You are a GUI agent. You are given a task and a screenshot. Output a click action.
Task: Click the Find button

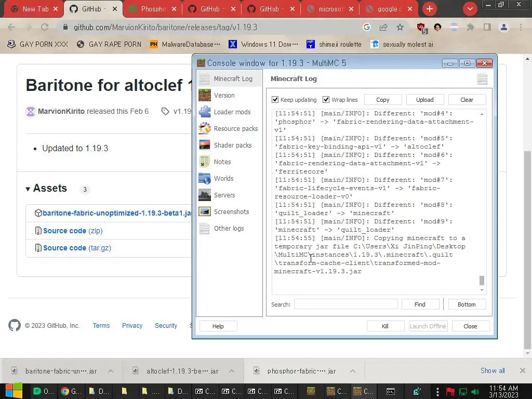(x=420, y=304)
